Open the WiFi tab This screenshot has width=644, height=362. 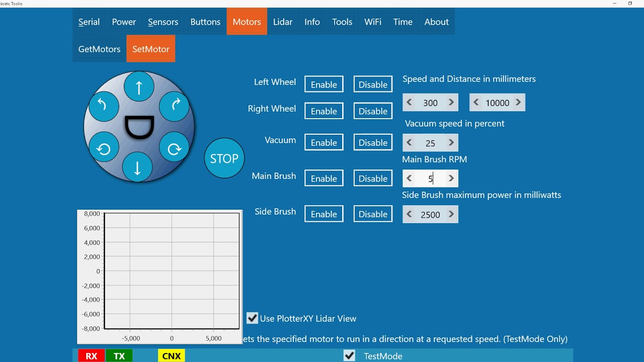(373, 22)
